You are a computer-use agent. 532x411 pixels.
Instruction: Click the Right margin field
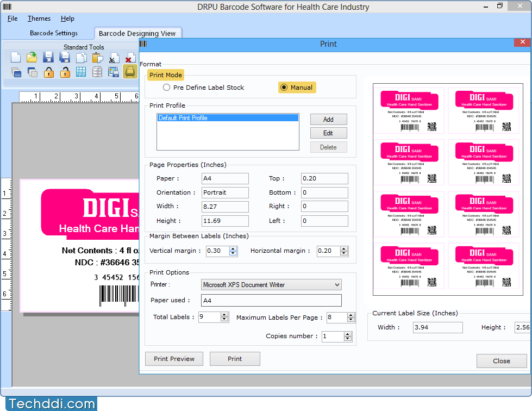(324, 207)
